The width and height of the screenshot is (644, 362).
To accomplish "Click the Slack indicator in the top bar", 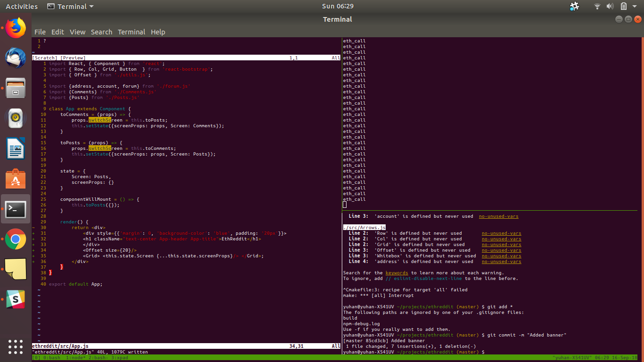I will point(574,6).
